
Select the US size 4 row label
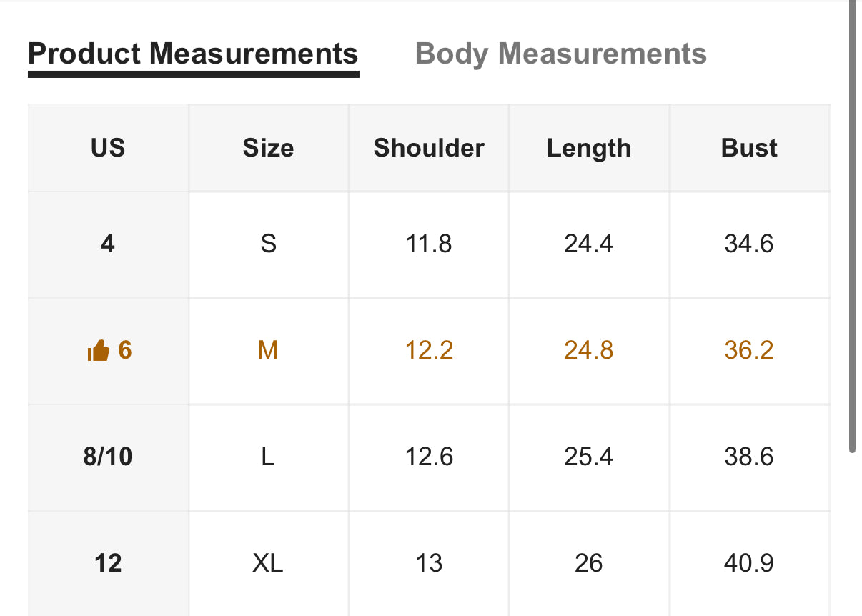coord(108,244)
